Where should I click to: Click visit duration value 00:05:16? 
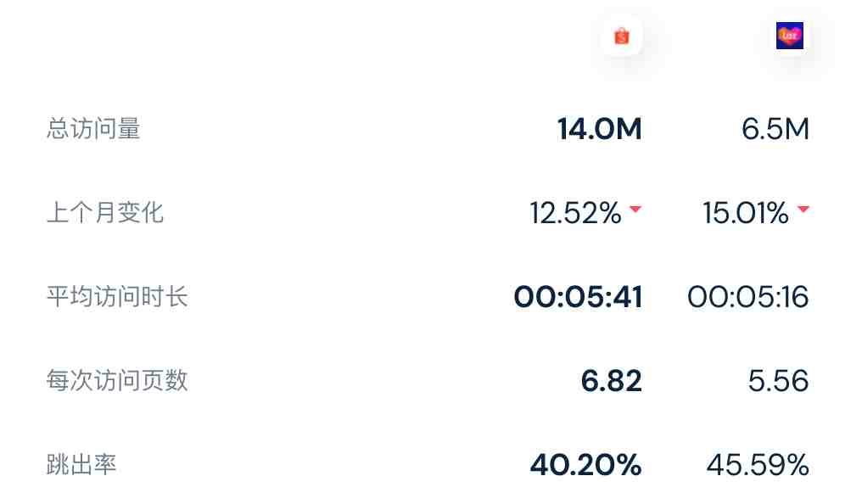pos(748,297)
